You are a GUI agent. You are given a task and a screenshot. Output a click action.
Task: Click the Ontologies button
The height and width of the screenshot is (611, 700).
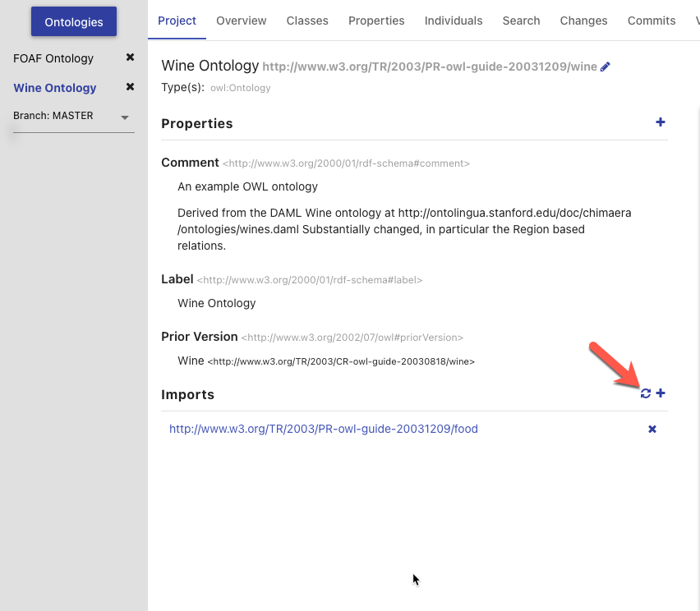(74, 21)
